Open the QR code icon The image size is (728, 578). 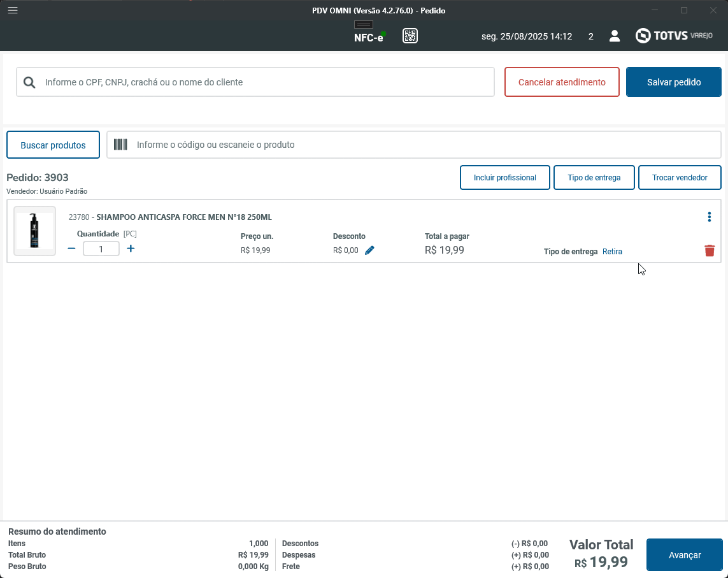pos(410,36)
